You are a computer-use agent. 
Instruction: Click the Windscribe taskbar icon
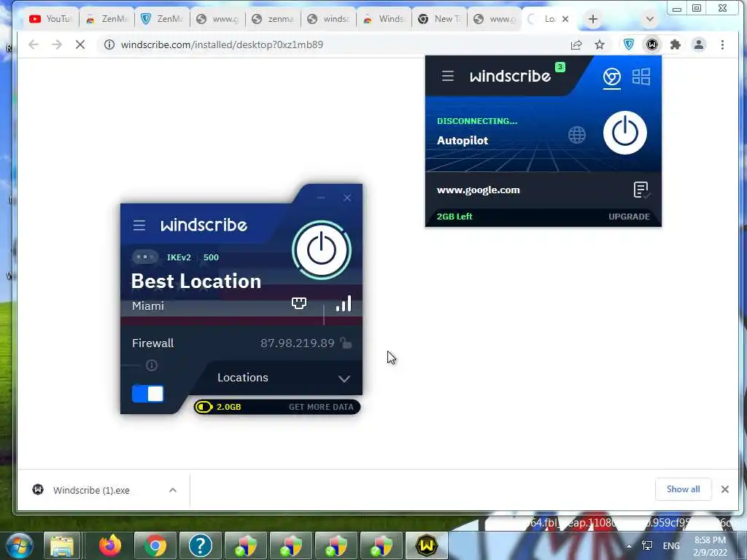tap(426, 545)
